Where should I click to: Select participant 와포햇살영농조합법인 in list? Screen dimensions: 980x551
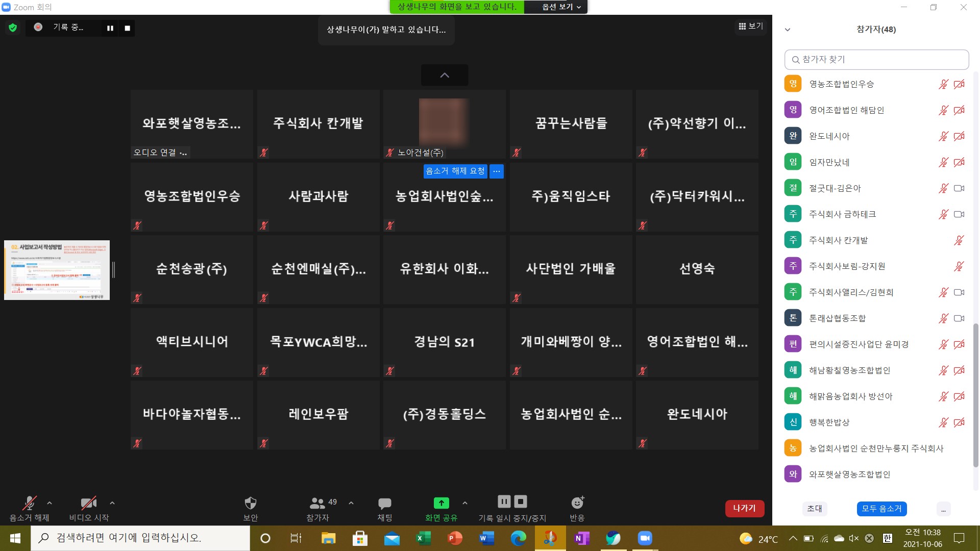[876, 474]
